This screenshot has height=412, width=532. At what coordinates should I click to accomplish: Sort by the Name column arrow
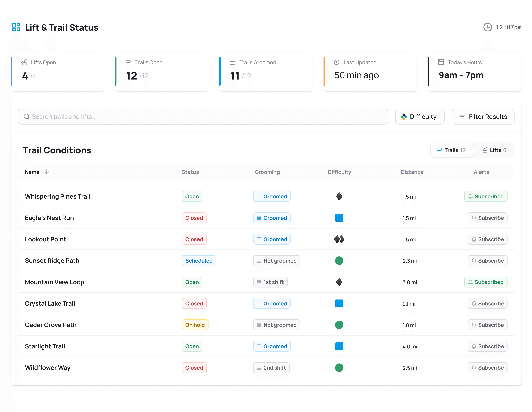coord(47,172)
